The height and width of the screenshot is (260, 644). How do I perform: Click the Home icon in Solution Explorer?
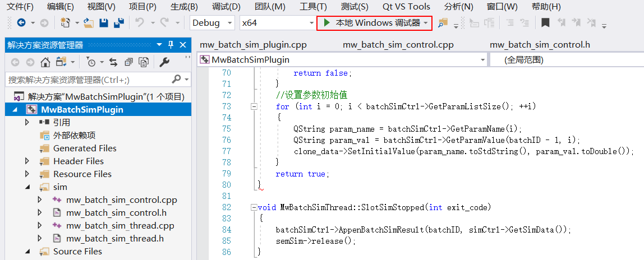(x=45, y=62)
